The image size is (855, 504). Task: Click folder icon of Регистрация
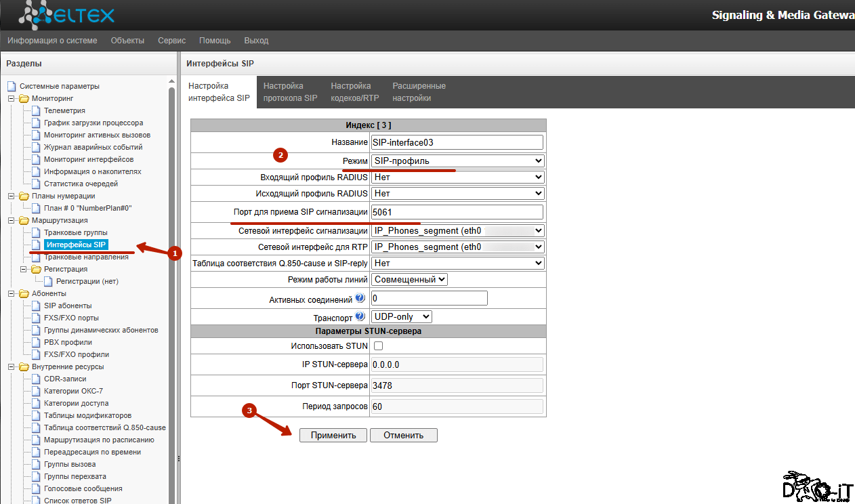pyautogui.click(x=36, y=269)
